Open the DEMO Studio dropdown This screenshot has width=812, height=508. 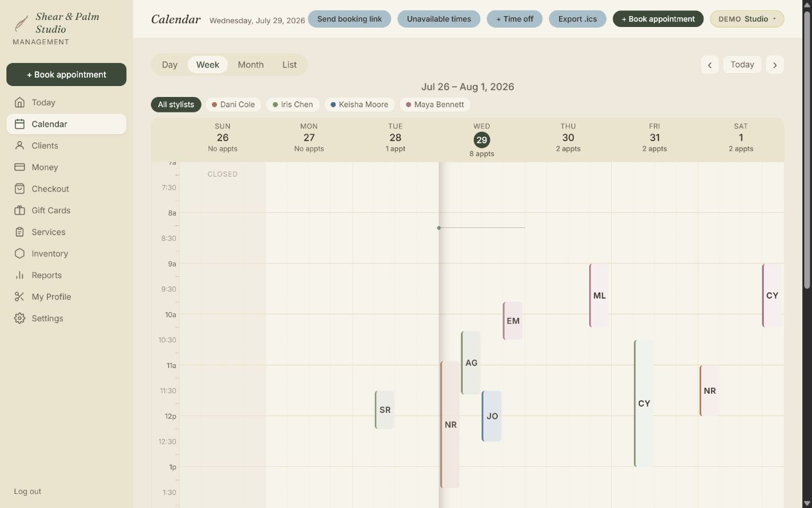(x=747, y=19)
